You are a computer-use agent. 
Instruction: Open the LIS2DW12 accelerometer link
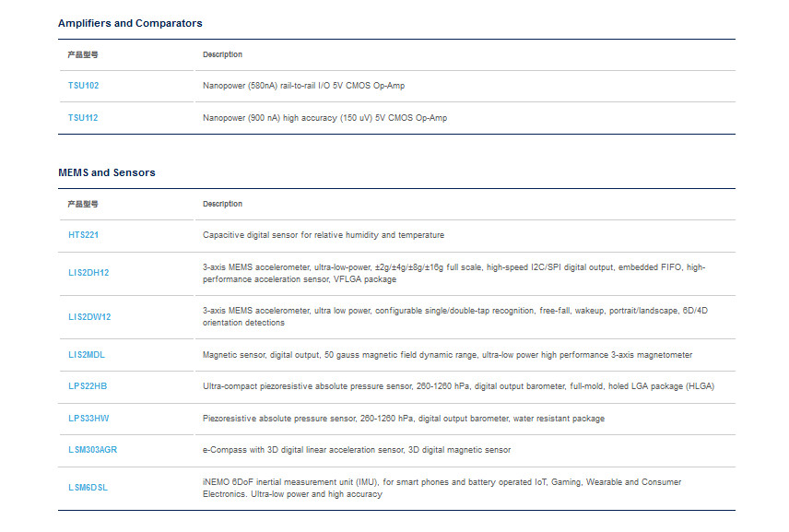tap(89, 317)
